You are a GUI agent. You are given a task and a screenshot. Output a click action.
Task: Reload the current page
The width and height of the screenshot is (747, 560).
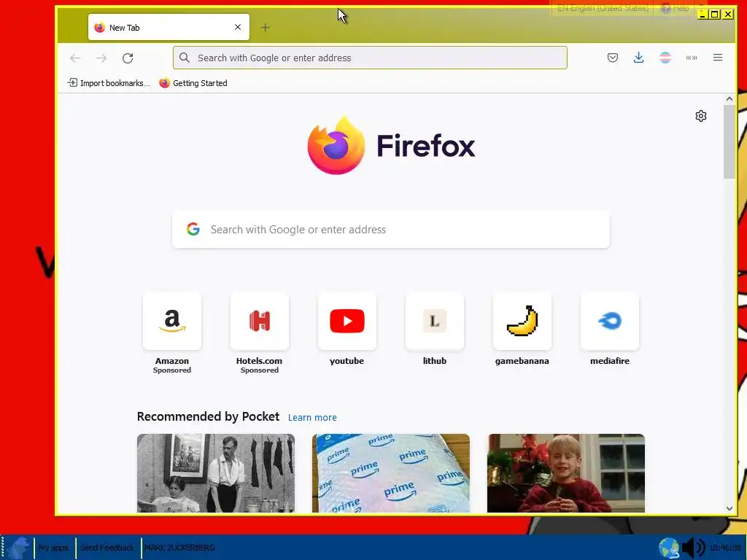pos(128,58)
